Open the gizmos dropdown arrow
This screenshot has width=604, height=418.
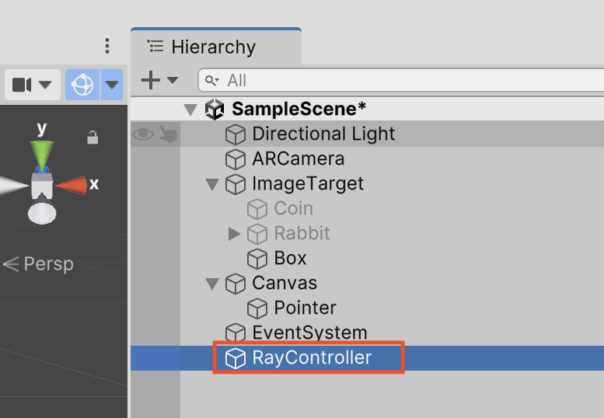click(112, 84)
